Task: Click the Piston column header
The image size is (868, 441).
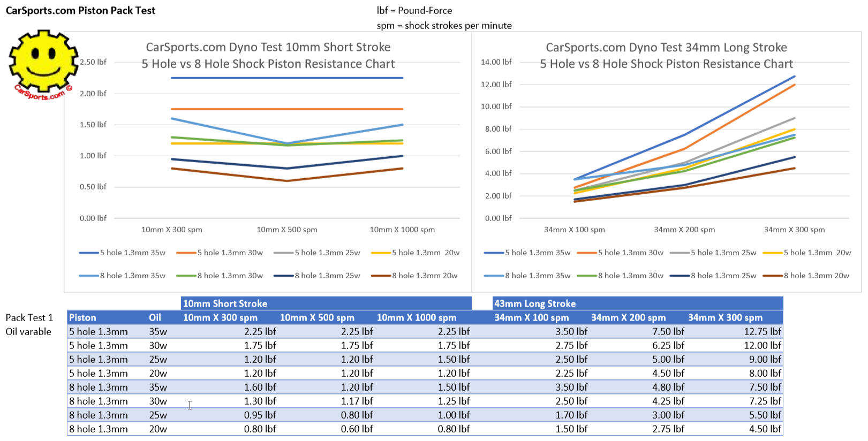Action: click(x=82, y=317)
